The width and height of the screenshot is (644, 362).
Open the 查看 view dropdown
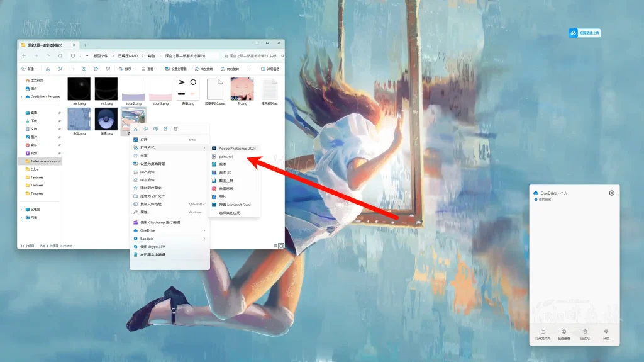point(148,69)
